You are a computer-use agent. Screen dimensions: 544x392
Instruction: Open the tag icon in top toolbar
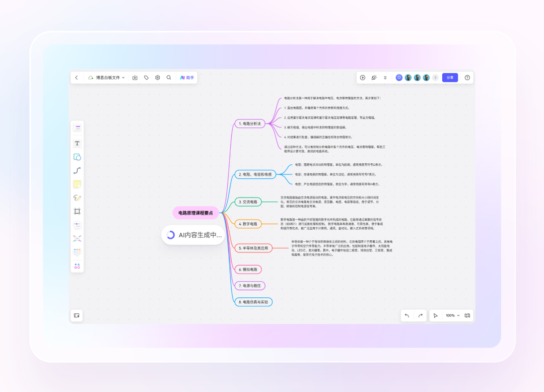146,78
